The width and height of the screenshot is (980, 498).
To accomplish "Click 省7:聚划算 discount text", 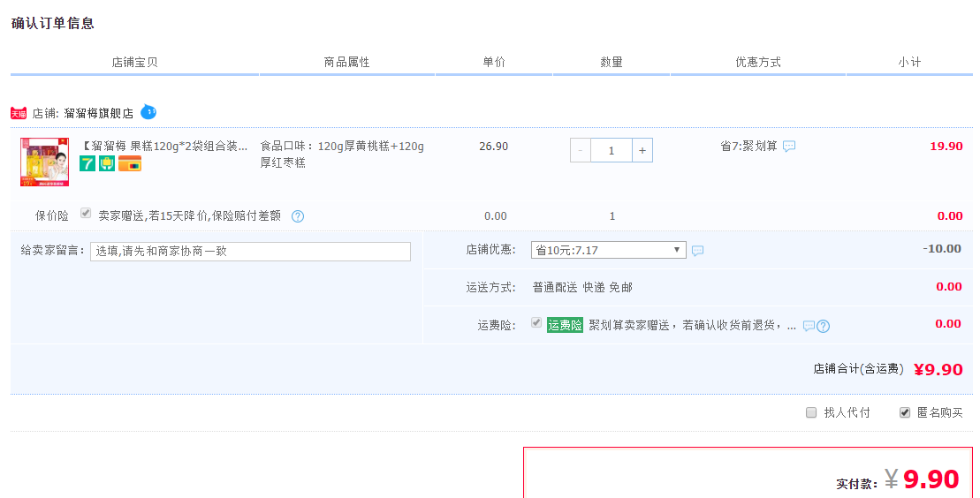I will click(x=748, y=147).
